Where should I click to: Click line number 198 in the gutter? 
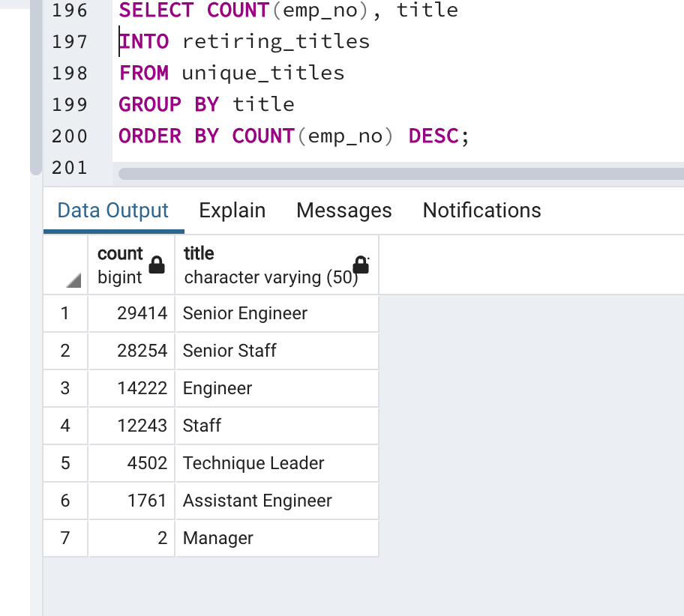tap(70, 73)
